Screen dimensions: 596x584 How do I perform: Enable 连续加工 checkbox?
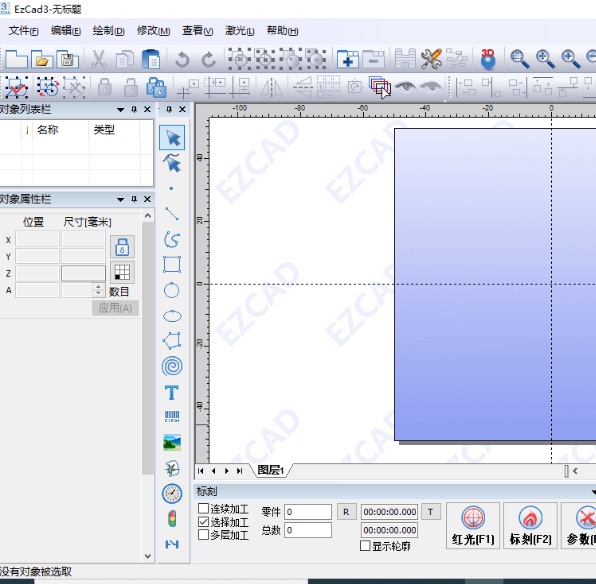pyautogui.click(x=203, y=508)
